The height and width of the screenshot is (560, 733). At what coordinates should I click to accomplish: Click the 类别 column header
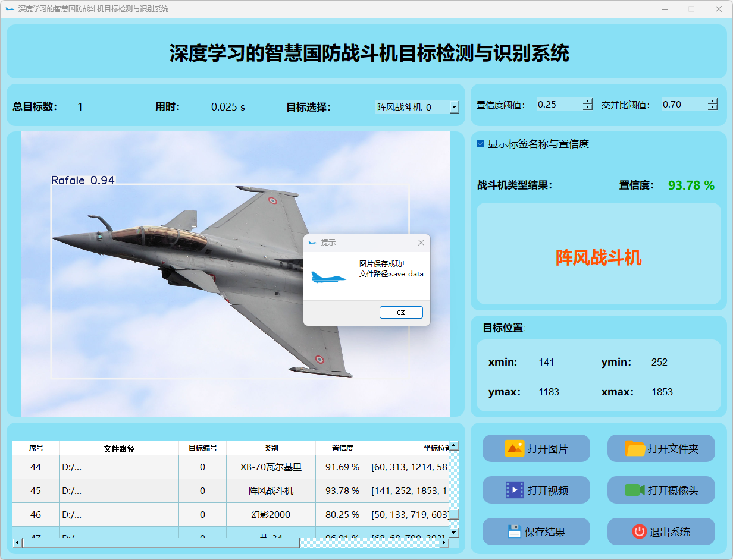[x=271, y=448]
